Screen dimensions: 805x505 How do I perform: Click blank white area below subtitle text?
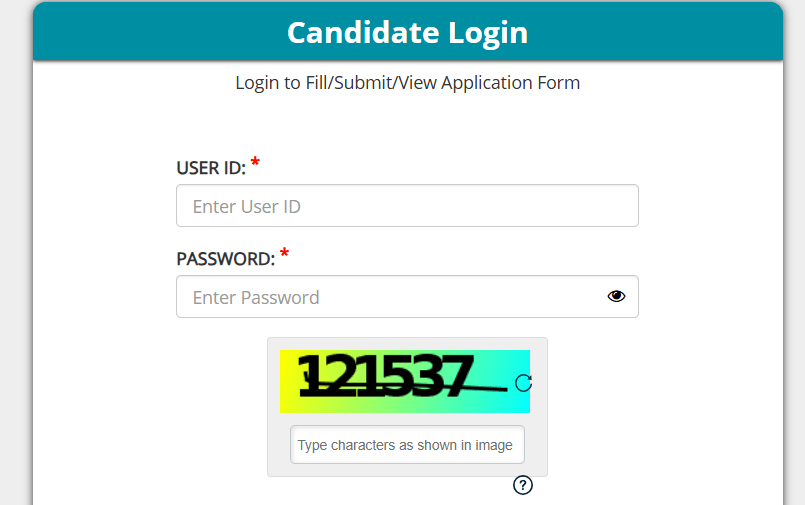coord(407,125)
